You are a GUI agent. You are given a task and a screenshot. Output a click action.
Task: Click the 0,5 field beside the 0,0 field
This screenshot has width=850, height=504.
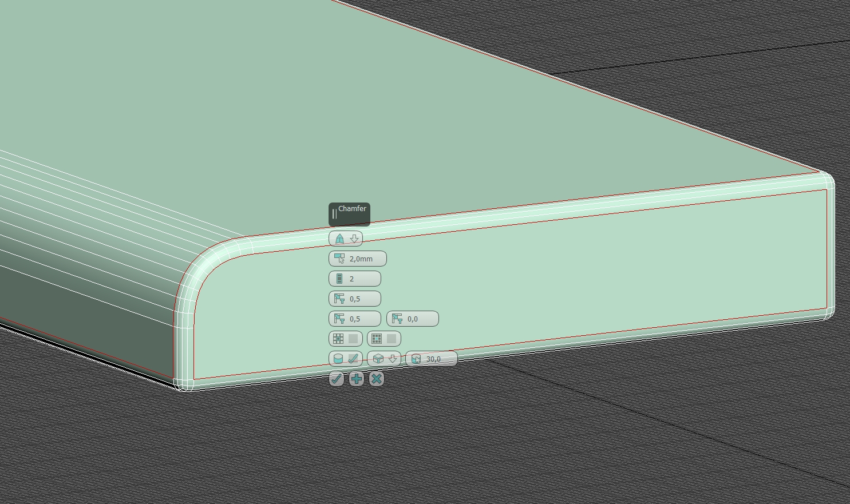point(355,319)
